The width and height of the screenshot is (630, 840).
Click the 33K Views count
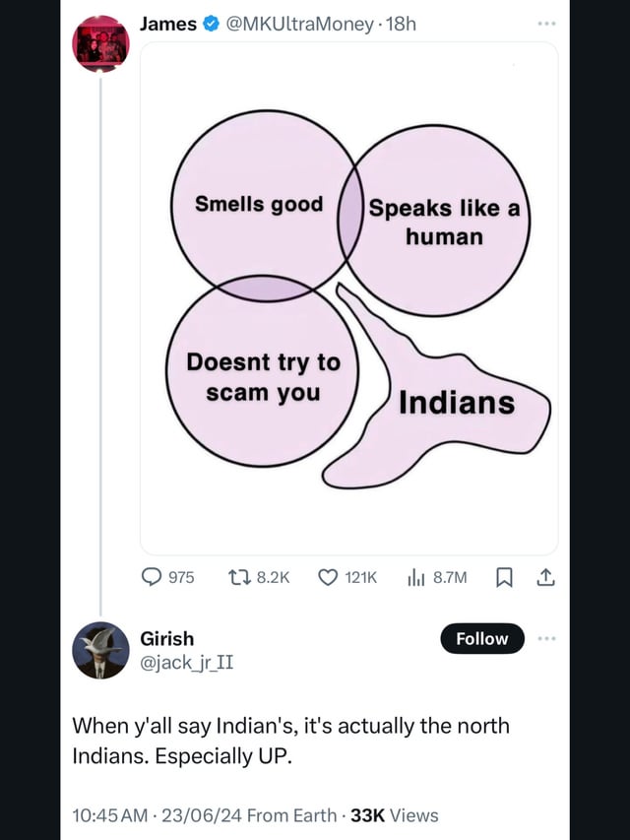(x=395, y=814)
